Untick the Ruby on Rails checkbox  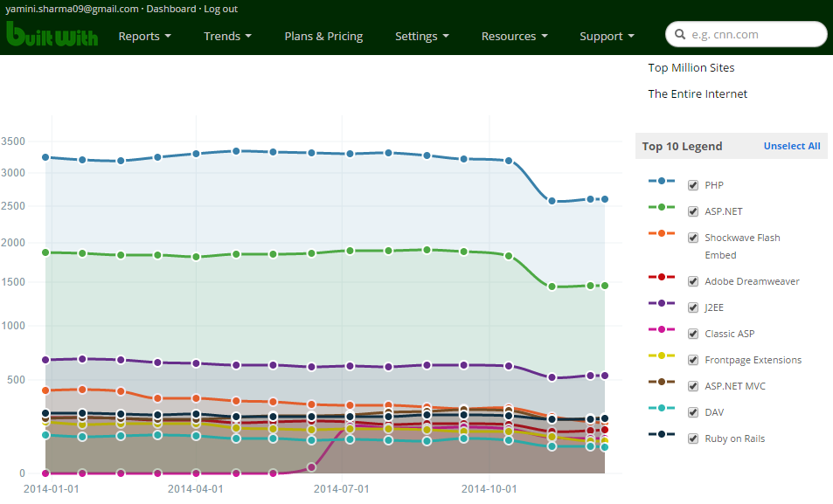click(693, 438)
